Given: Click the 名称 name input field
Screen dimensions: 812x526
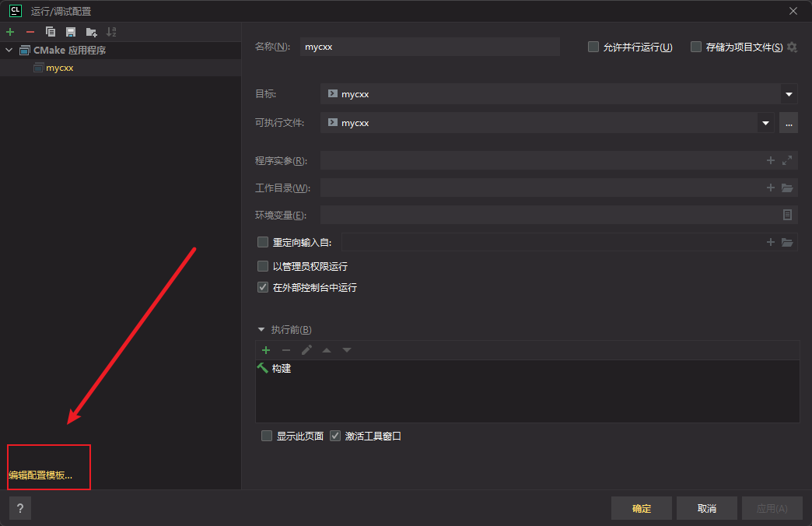Looking at the screenshot, I should click(x=429, y=47).
